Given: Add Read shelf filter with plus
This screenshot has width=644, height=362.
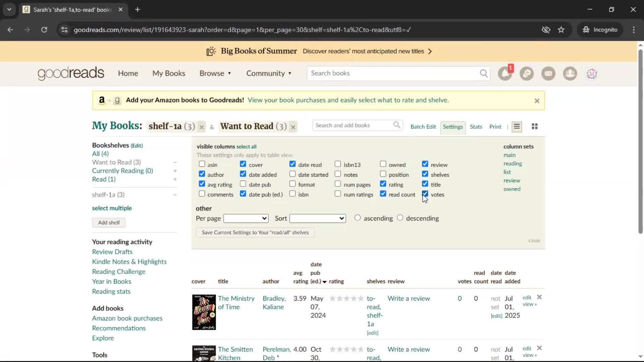Looking at the screenshot, I should 175,179.
